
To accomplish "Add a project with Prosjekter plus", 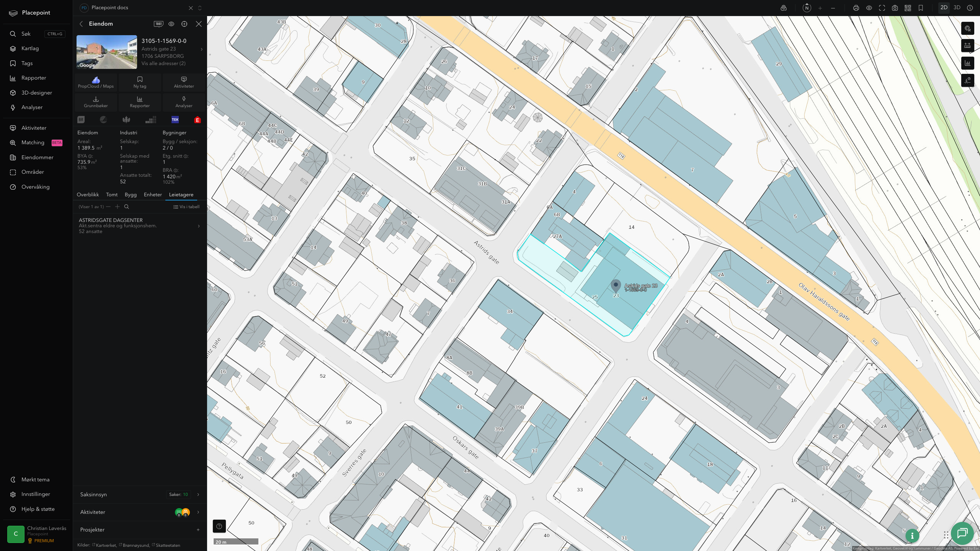I will (198, 530).
